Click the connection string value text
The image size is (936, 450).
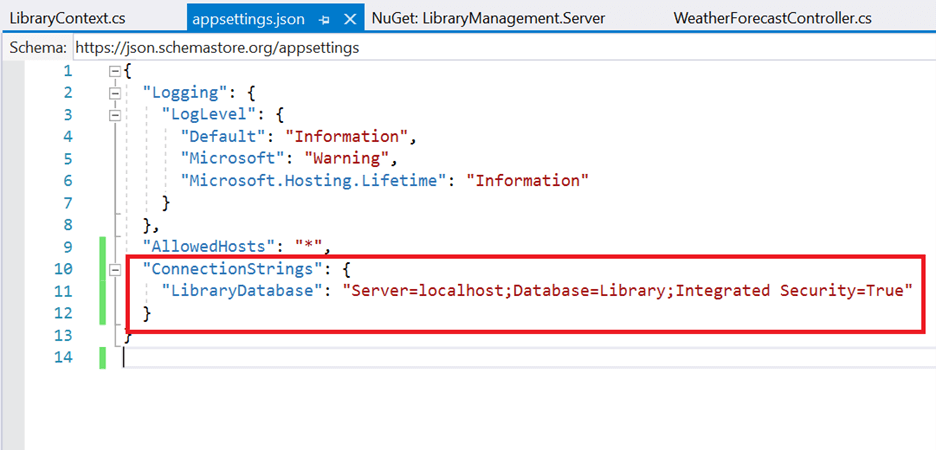tap(628, 291)
